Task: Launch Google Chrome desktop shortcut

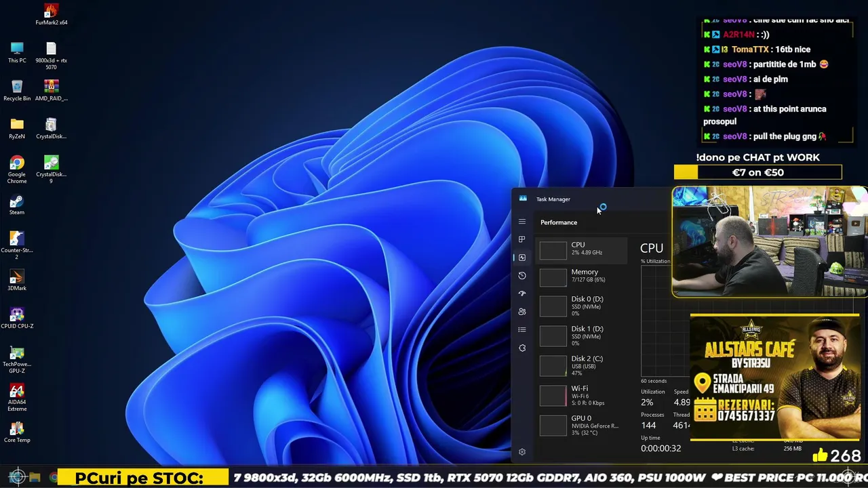Action: [17, 169]
